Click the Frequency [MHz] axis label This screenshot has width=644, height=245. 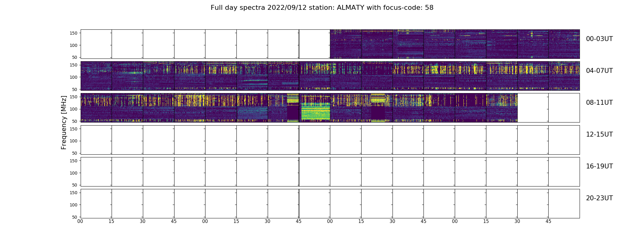point(64,123)
